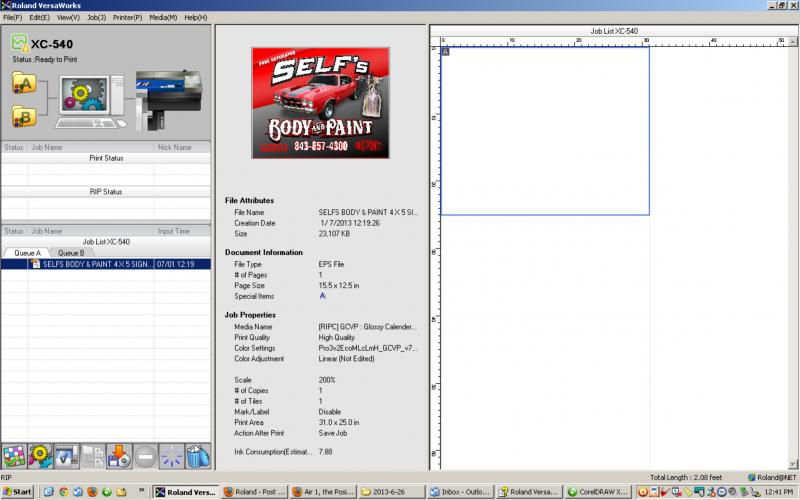This screenshot has width=800, height=500.
Task: Open the Queue B folder icon
Action: click(24, 116)
